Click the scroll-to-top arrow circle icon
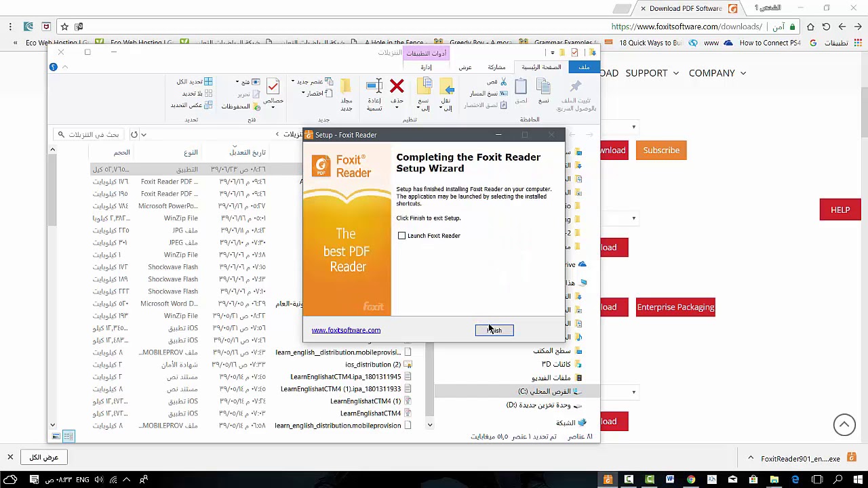The width and height of the screenshot is (868, 488). coord(844,425)
